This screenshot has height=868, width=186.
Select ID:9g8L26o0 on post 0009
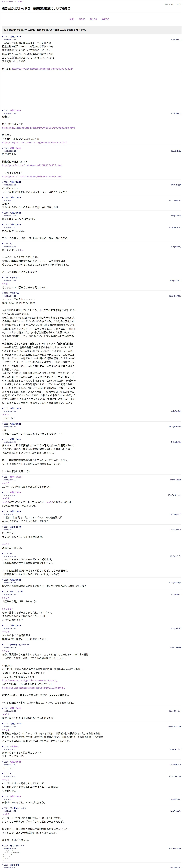coord(175,281)
